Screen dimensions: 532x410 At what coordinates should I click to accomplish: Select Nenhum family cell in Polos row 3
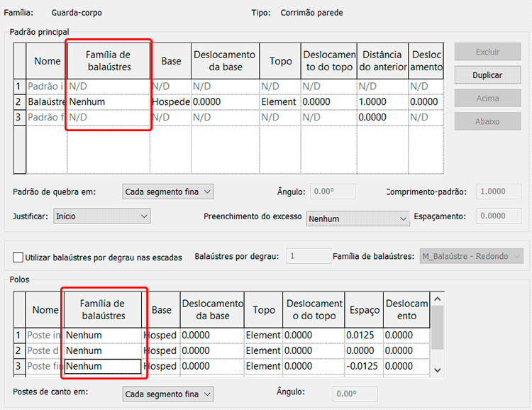coord(103,367)
